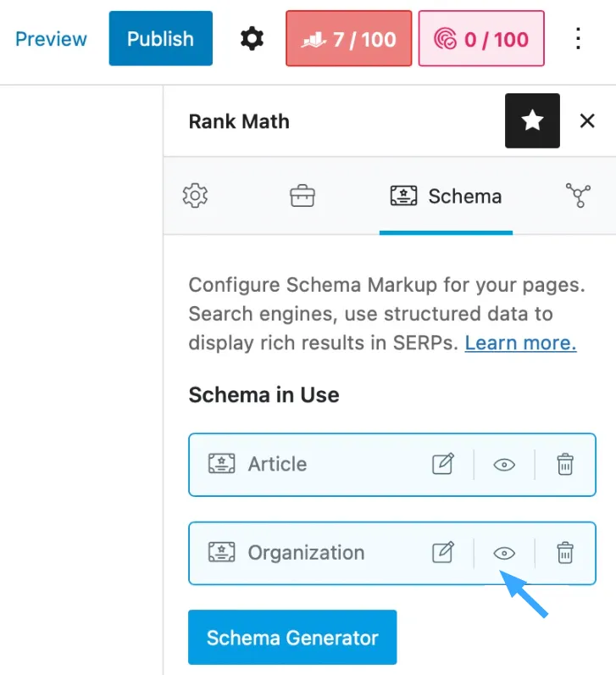Edit the Article schema
The height and width of the screenshot is (675, 616).
pyautogui.click(x=443, y=464)
